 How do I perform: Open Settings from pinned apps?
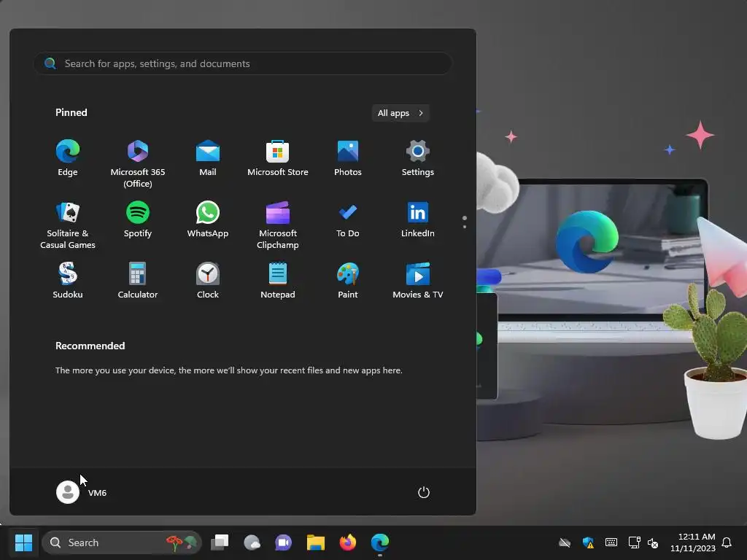pos(418,158)
